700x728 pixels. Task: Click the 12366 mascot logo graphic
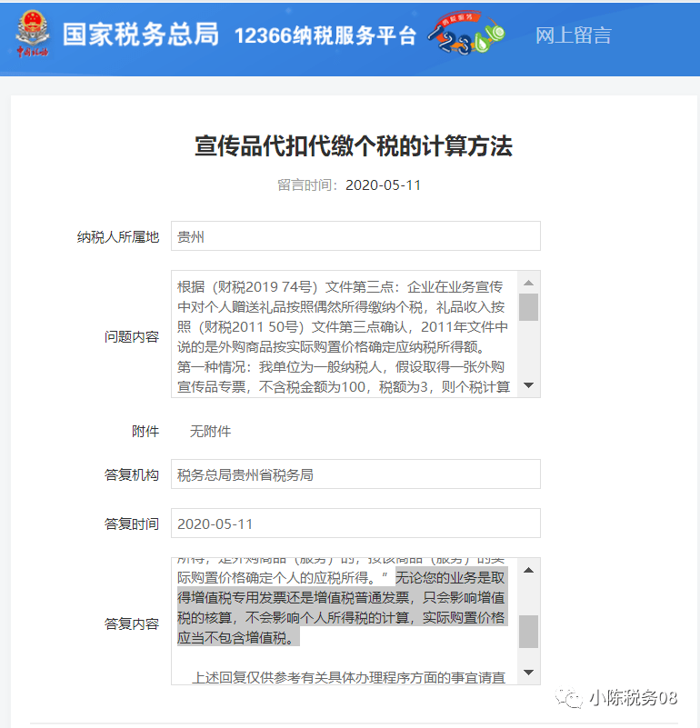point(465,34)
